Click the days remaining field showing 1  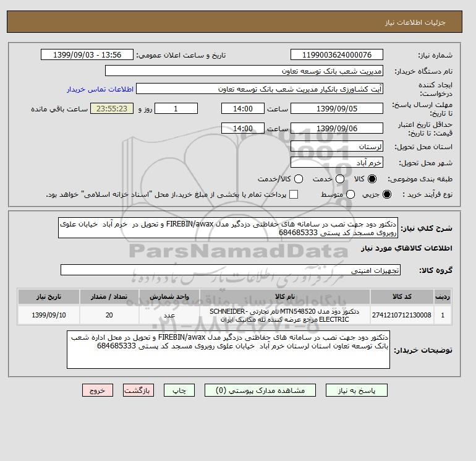coord(176,108)
